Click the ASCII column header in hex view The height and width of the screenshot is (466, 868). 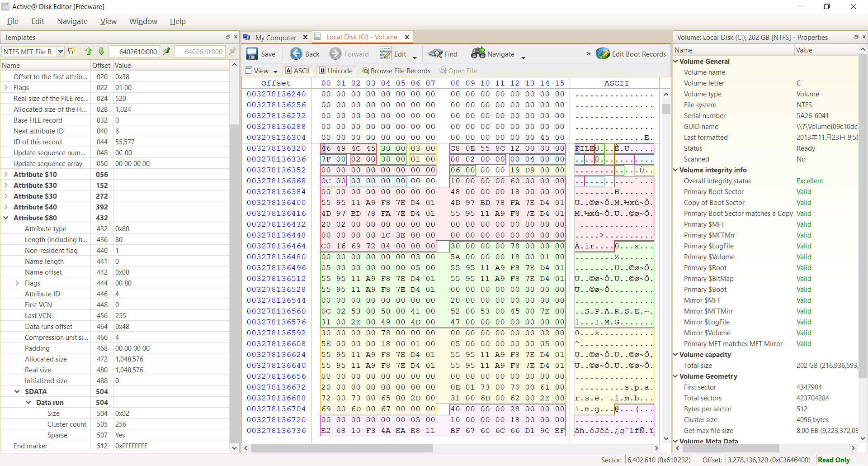click(616, 83)
